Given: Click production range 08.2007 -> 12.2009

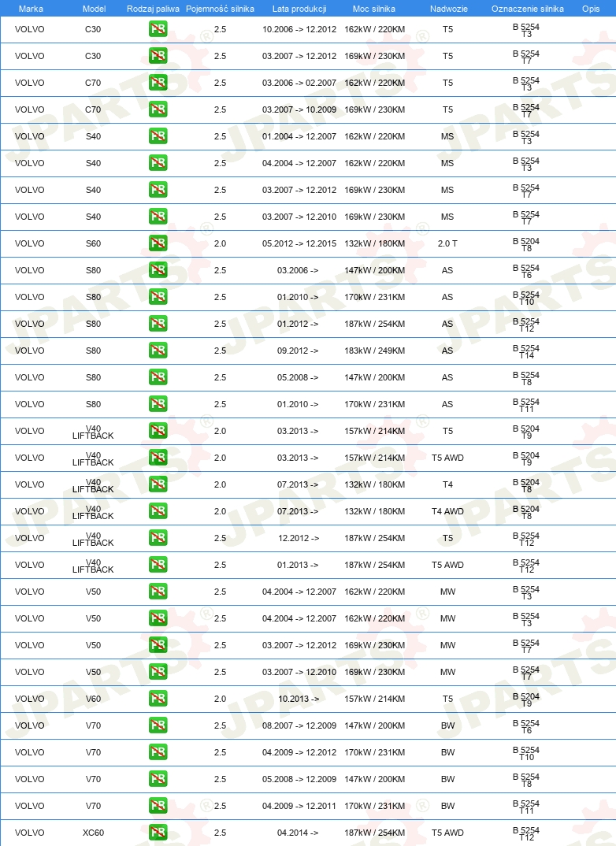Looking at the screenshot, I should (299, 725).
